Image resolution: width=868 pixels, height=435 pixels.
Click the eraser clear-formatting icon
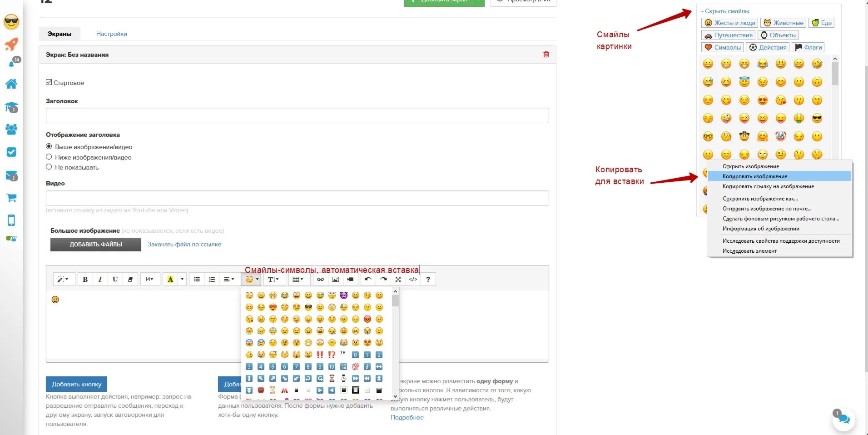130,279
